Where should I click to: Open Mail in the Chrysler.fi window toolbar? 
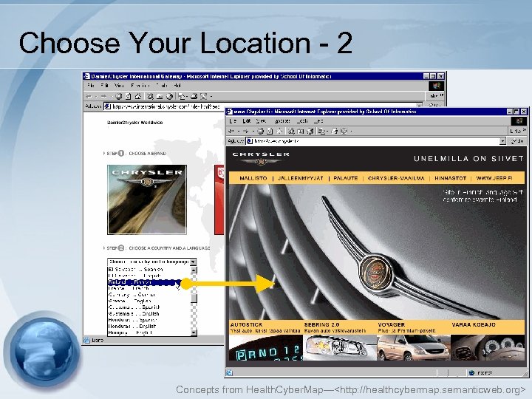pyautogui.click(x=321, y=131)
